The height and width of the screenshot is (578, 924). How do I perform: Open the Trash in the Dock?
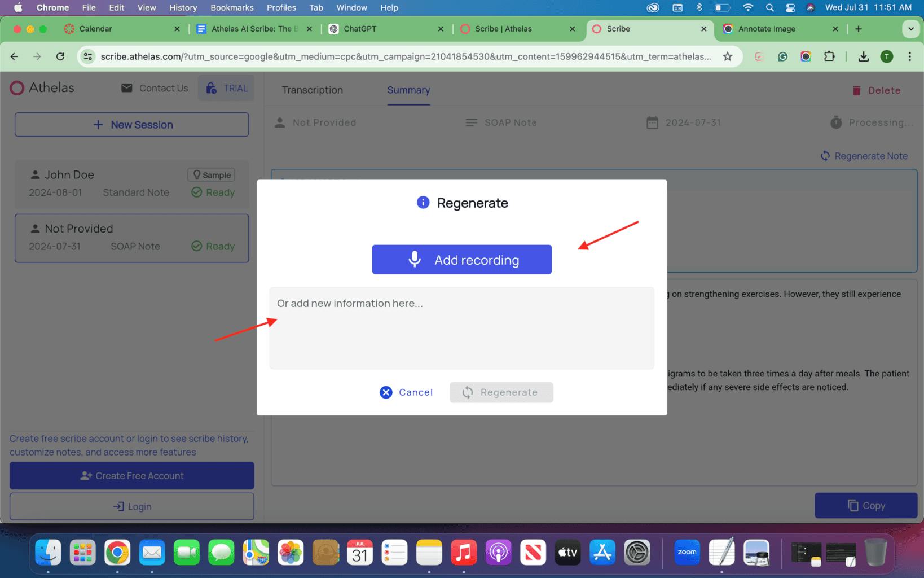click(x=875, y=553)
